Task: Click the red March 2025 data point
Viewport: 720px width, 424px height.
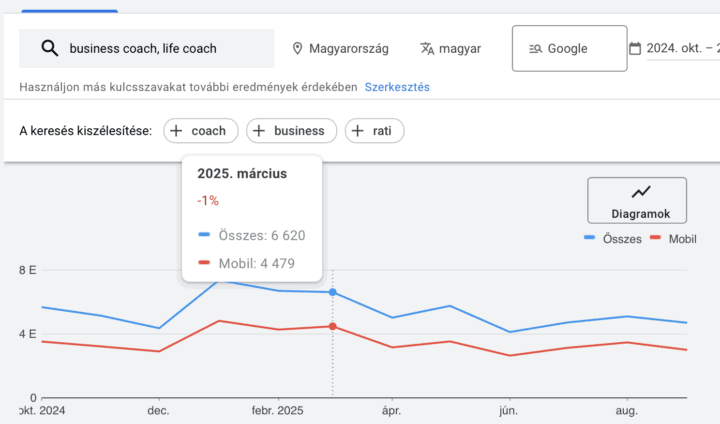Action: pyautogui.click(x=332, y=326)
